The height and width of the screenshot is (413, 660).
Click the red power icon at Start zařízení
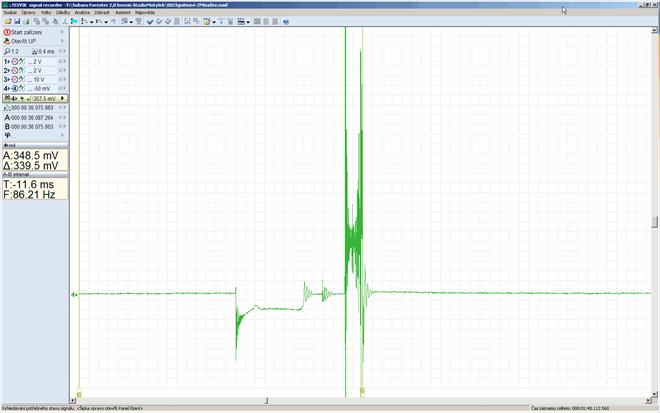click(x=7, y=32)
